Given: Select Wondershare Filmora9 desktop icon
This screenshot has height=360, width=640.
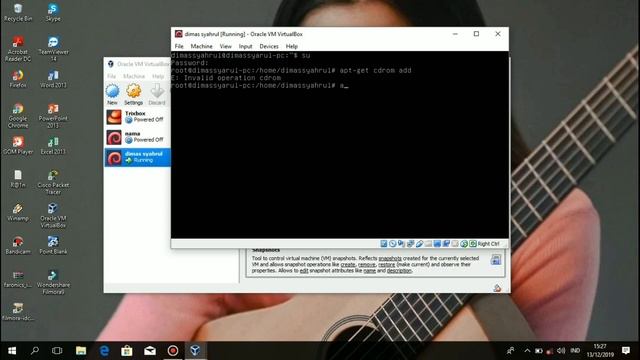Looking at the screenshot, I should (53, 282).
